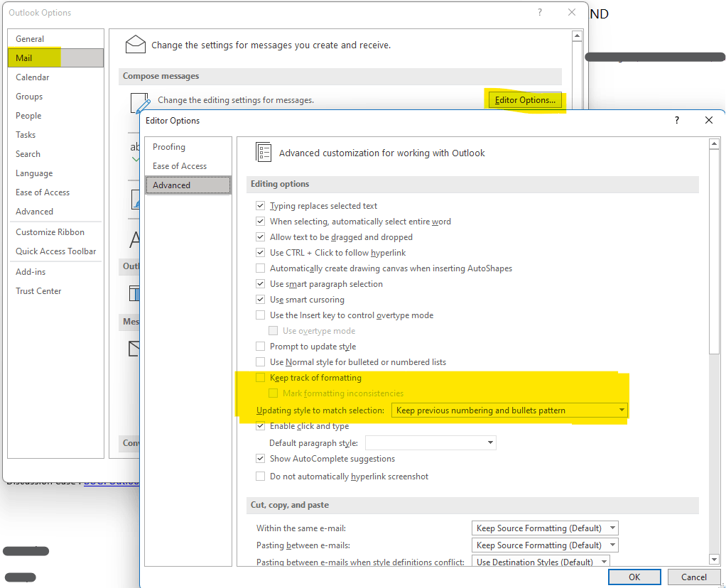Click the Editor Options... button
Viewport: 726px width, 588px height.
525,100
